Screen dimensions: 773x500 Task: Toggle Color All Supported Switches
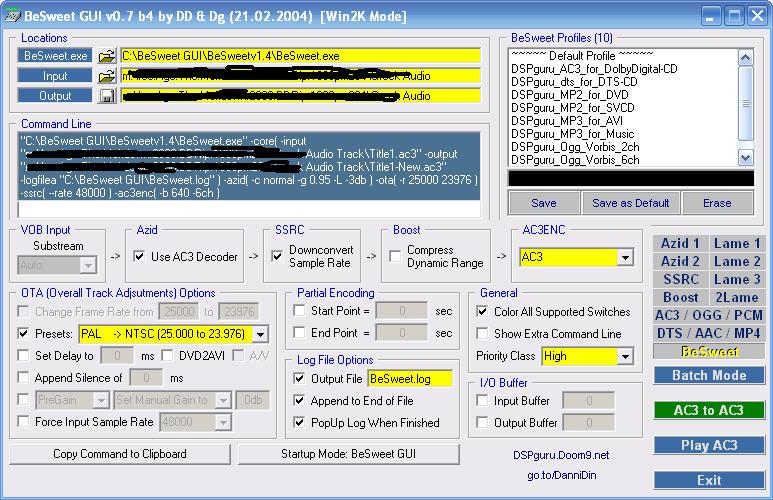[x=482, y=311]
